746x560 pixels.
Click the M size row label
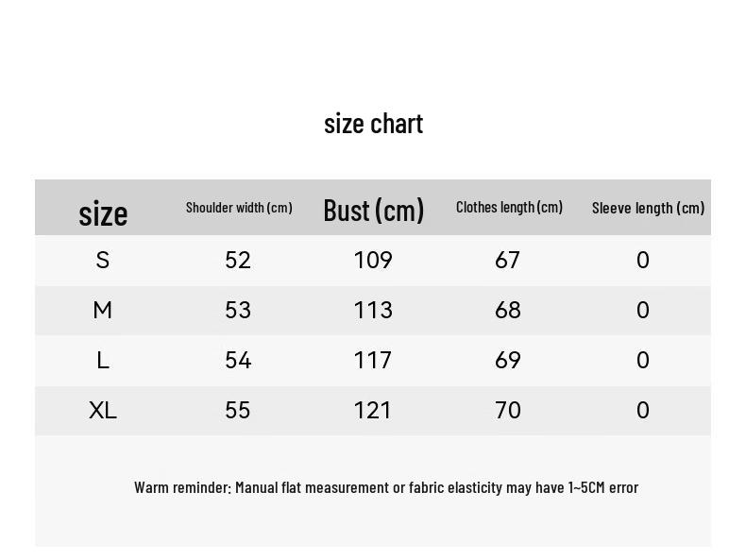coord(103,310)
